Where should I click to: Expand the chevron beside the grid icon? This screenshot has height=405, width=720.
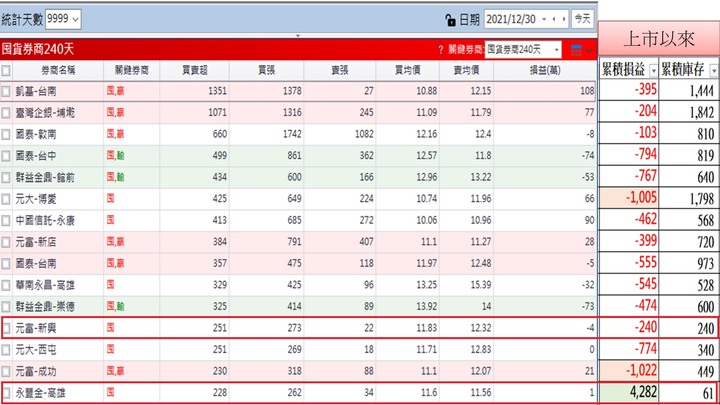pyautogui.click(x=589, y=50)
